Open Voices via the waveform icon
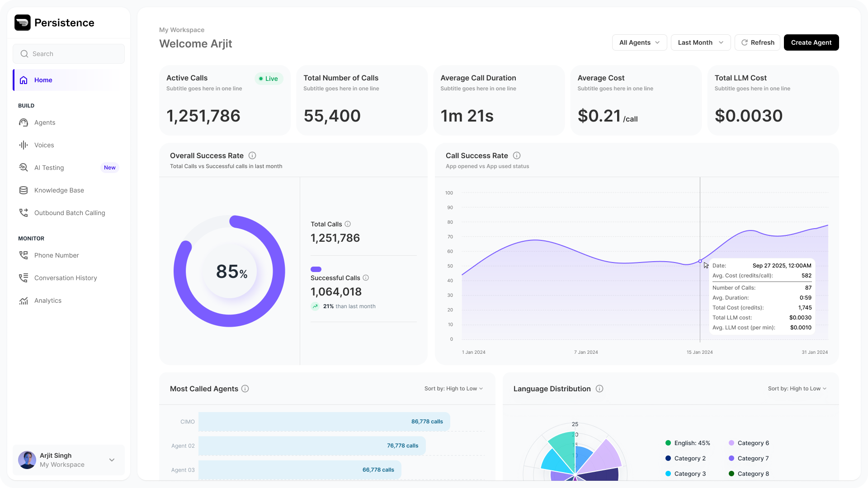Image resolution: width=868 pixels, height=488 pixels. [x=24, y=145]
